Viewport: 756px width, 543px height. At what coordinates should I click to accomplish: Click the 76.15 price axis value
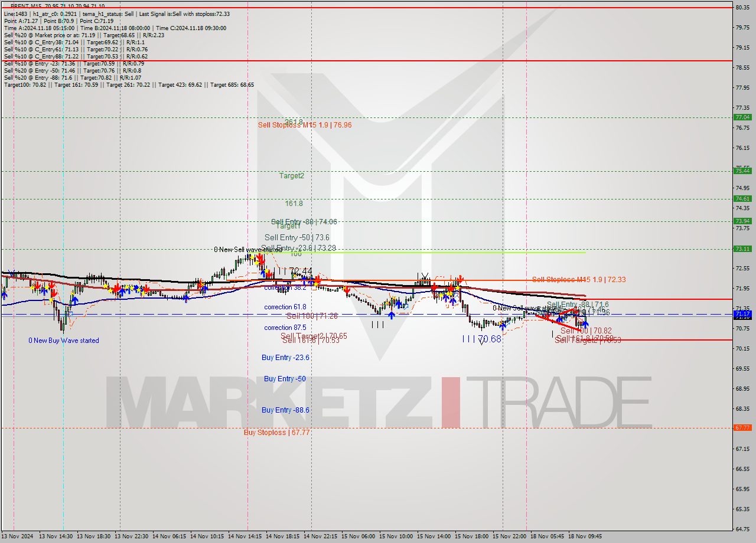point(742,148)
